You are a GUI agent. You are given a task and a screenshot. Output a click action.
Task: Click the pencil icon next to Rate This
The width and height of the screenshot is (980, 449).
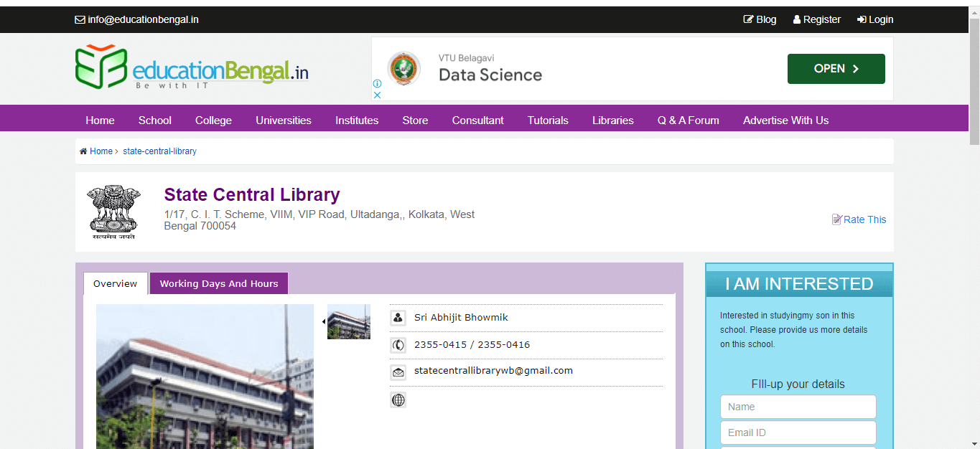click(837, 218)
